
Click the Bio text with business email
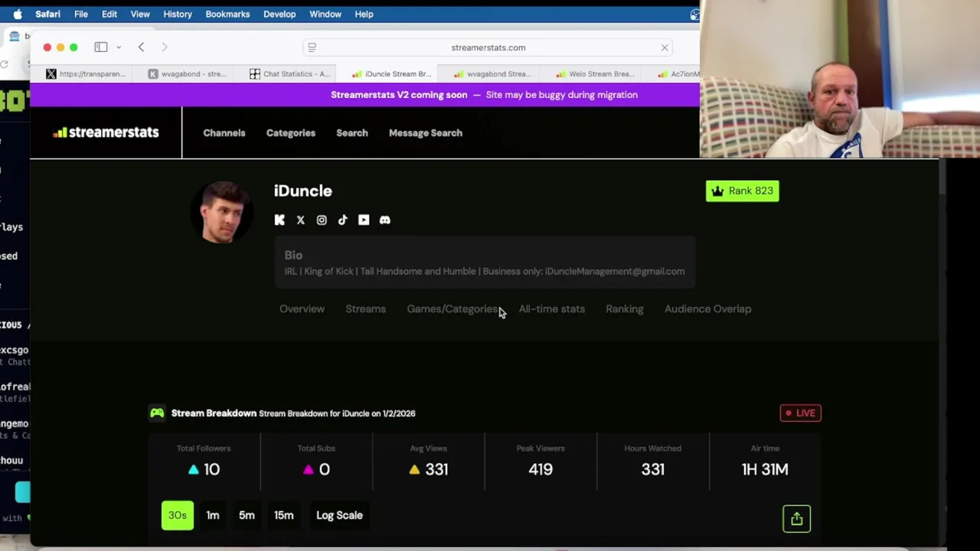pos(485,271)
